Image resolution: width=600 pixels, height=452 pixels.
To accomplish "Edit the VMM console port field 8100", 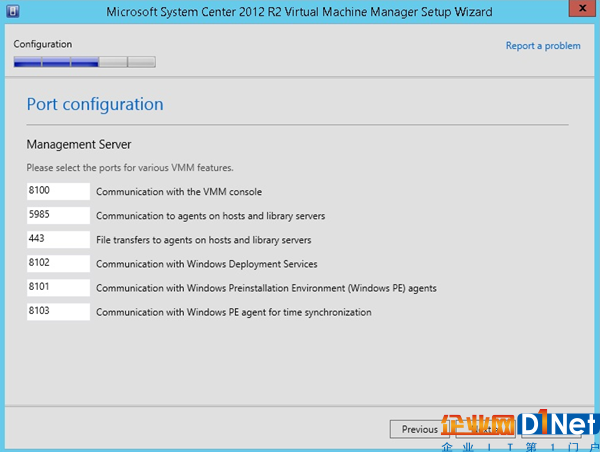I will click(58, 191).
